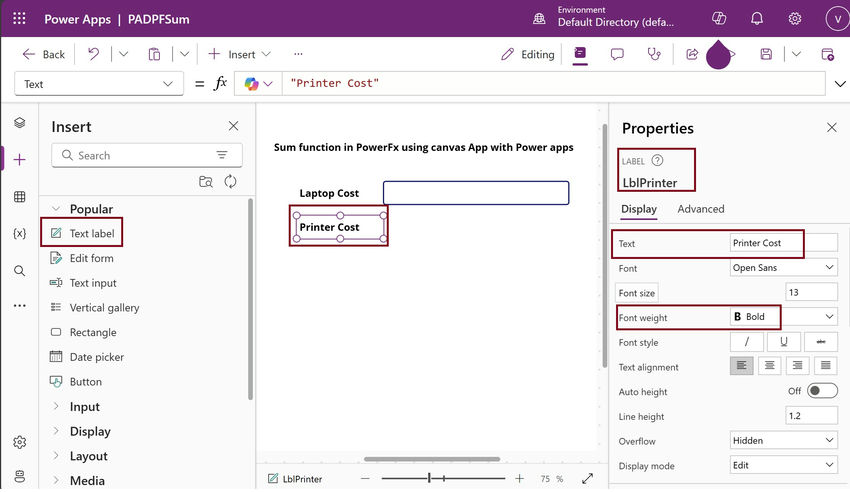Open the property selector Text dropdown

(x=99, y=84)
